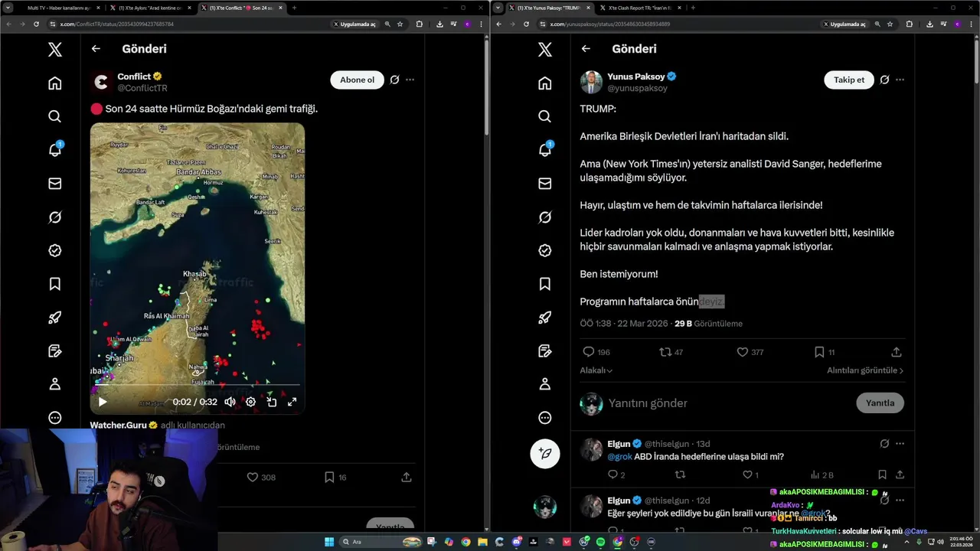980x551 pixels.
Task: Open Chrome menu in left browser
Action: pos(480,24)
